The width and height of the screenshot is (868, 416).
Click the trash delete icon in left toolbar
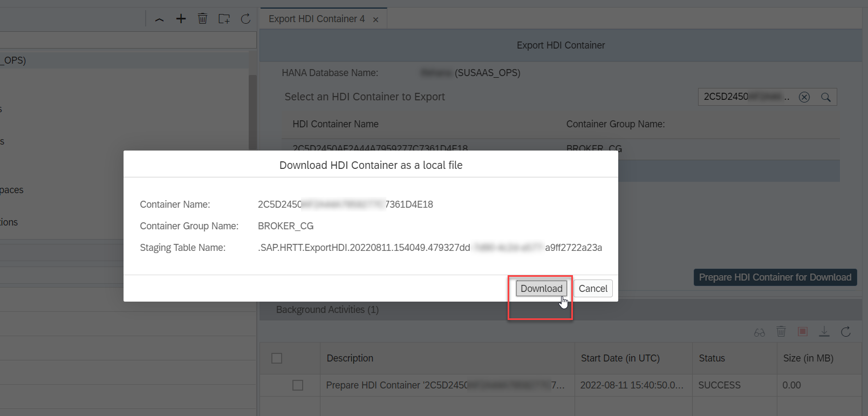[202, 19]
